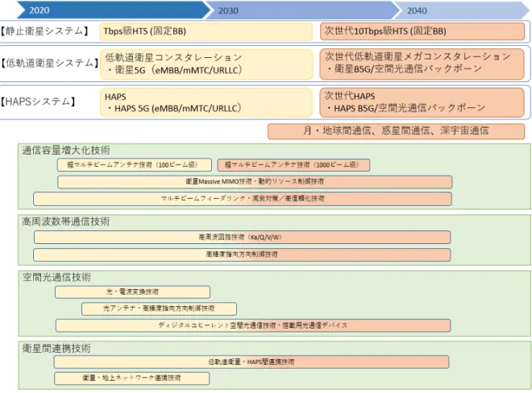The image size is (532, 393).
Task: Click the 次世代HAPS box
Action: pos(422,102)
